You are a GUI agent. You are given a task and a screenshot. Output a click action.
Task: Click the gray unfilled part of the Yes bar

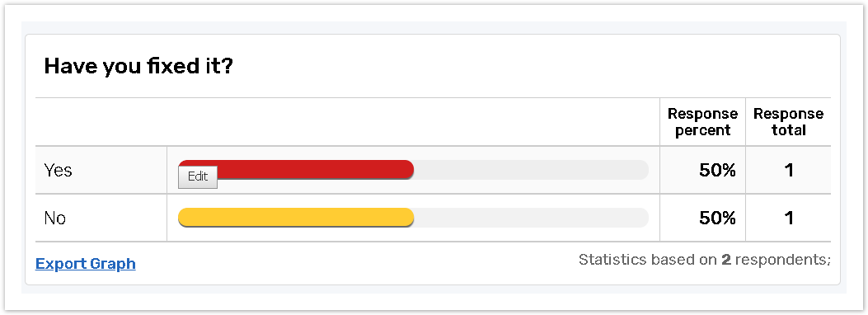[532, 169]
